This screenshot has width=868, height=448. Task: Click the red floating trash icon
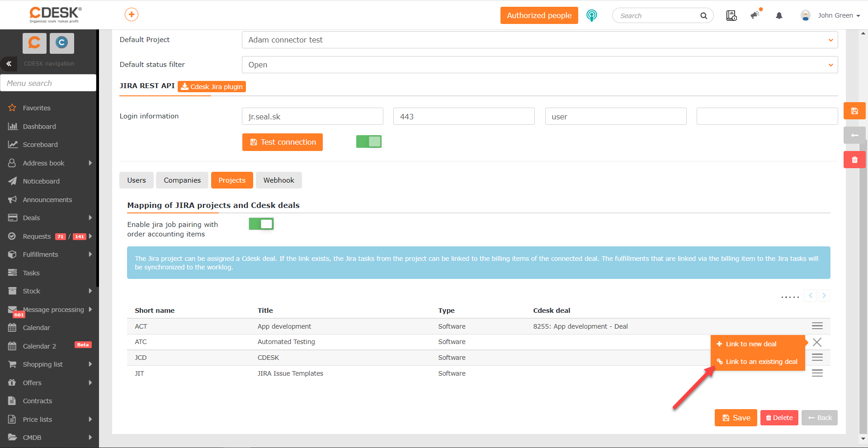[x=854, y=160]
